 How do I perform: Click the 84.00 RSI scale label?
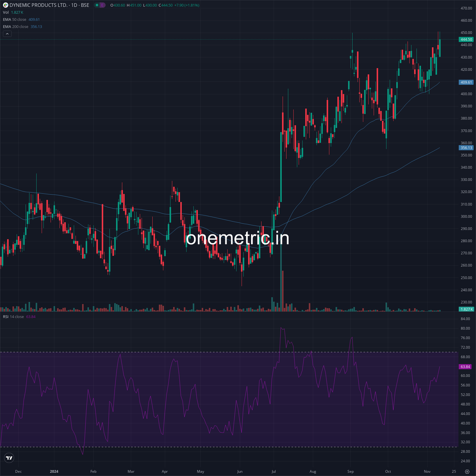466,319
